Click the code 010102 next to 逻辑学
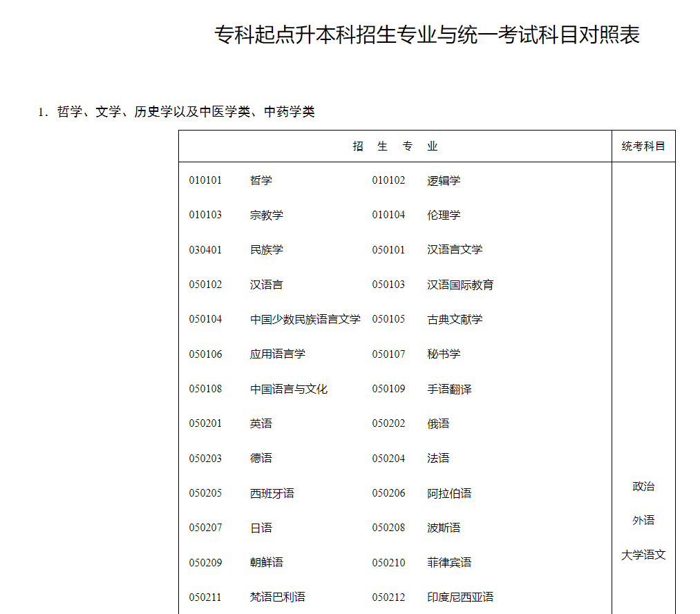 [388, 180]
